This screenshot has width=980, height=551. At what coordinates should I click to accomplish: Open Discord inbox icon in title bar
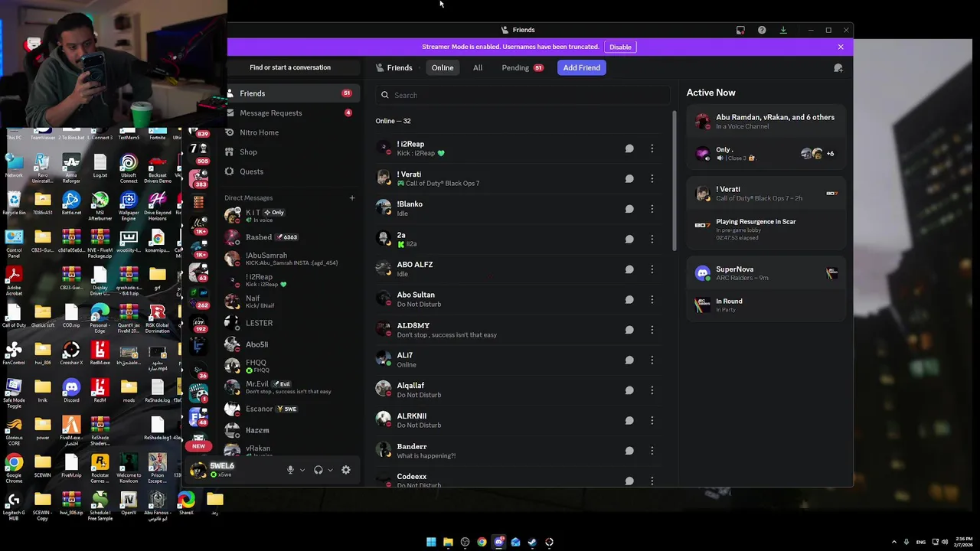coord(740,30)
